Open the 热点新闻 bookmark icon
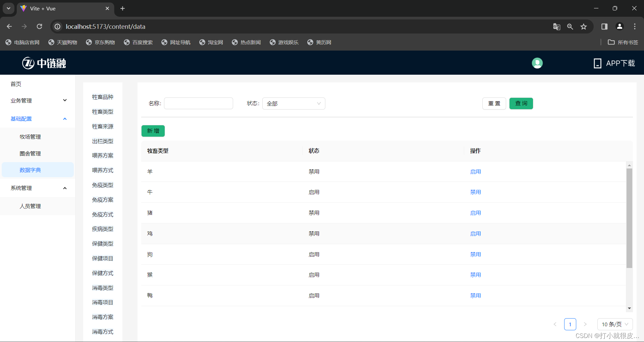644x342 pixels. [x=235, y=42]
